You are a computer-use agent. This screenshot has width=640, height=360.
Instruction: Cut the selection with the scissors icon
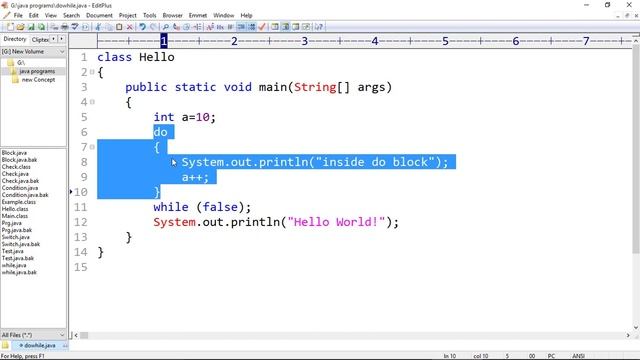pyautogui.click(x=98, y=27)
